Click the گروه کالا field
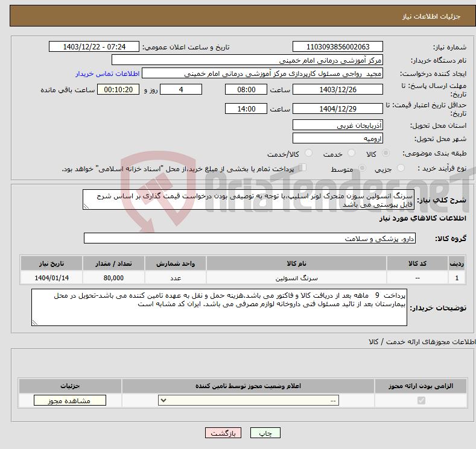This screenshot has width=476, height=449. [x=250, y=238]
